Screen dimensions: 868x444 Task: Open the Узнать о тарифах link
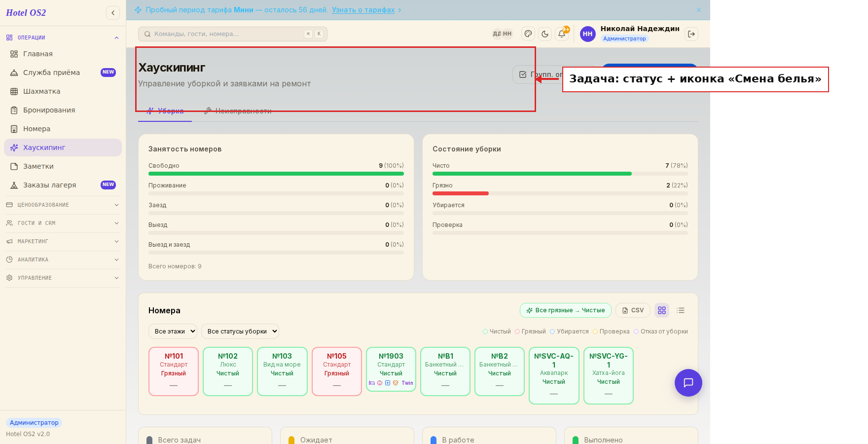click(x=363, y=10)
